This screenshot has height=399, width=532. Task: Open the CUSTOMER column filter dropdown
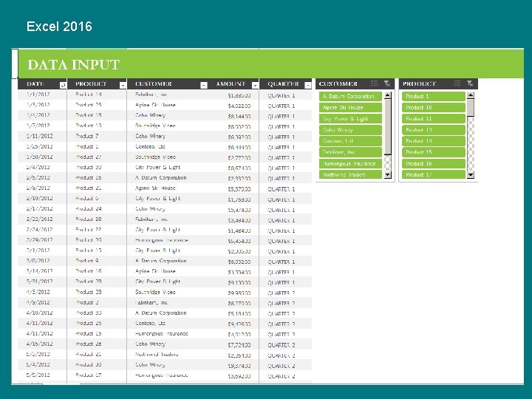point(204,85)
